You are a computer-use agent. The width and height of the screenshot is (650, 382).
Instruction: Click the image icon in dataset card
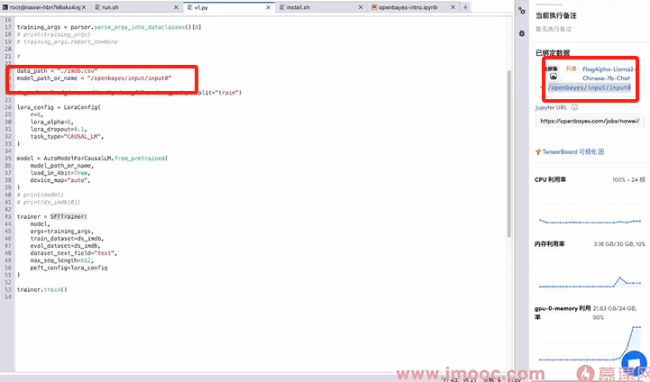[553, 76]
